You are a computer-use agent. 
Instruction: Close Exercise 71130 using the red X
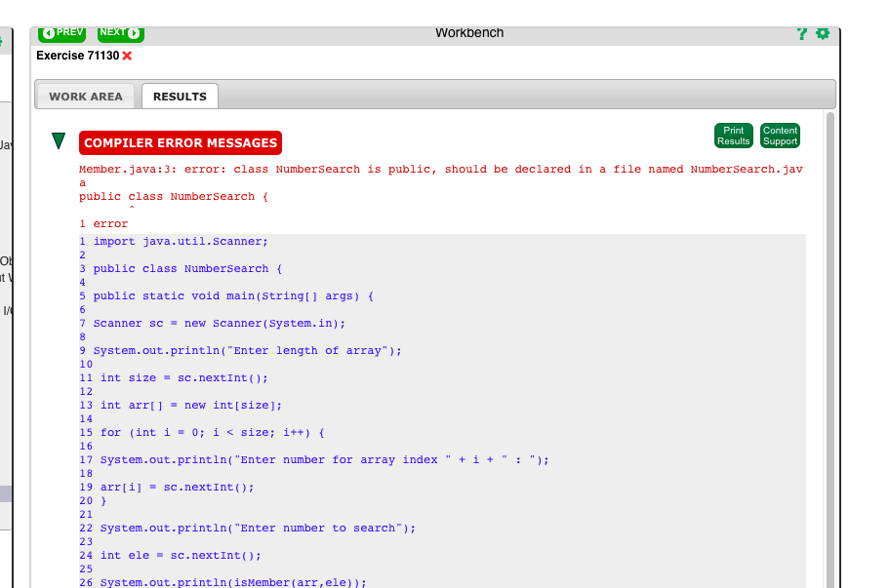(128, 56)
